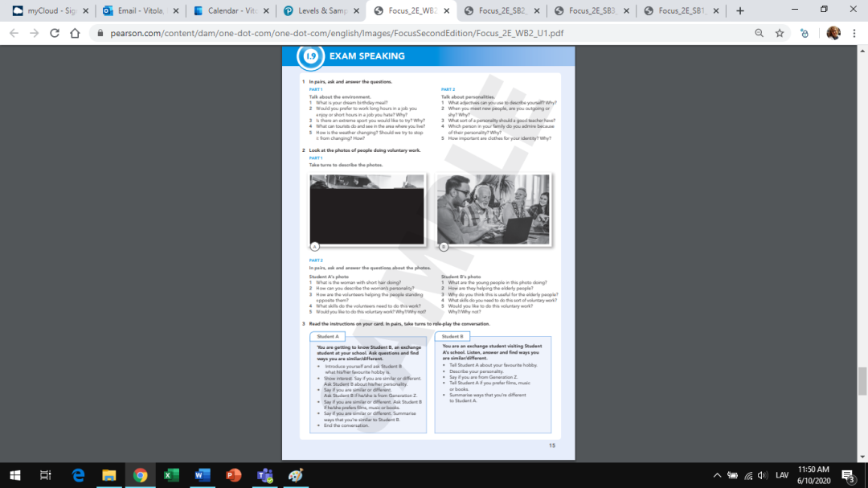Open a new browser tab
Image resolution: width=868 pixels, height=488 pixels.
point(740,10)
